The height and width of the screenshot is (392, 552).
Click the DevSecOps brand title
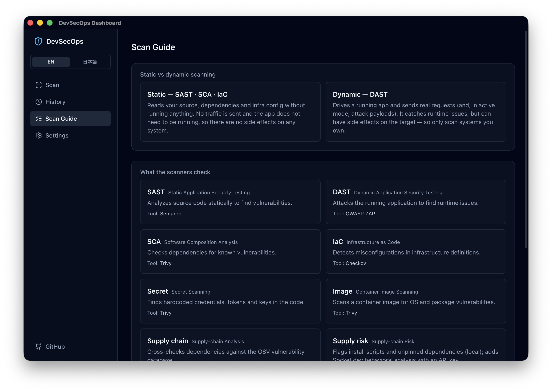(65, 41)
